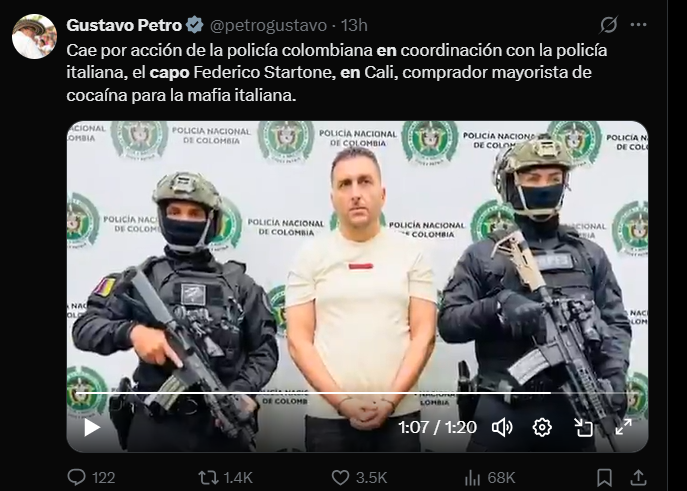This screenshot has height=491, width=687.
Task: Click the tweet text about Federico Startone
Action: pos(336,73)
